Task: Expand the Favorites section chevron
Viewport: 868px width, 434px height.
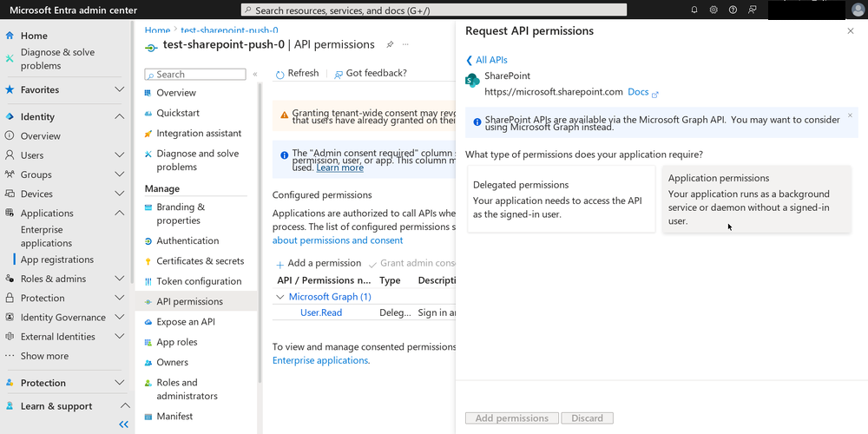Action: [x=119, y=89]
